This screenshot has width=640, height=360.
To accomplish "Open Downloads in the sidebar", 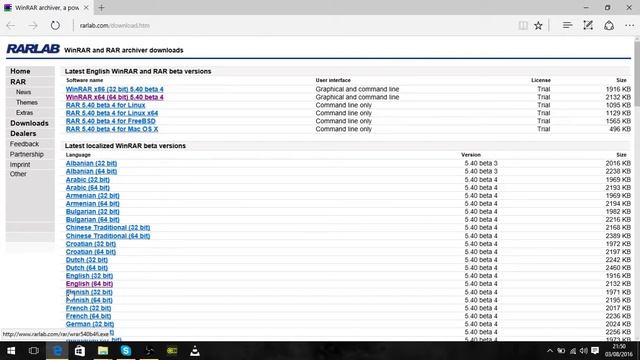I will click(x=29, y=123).
